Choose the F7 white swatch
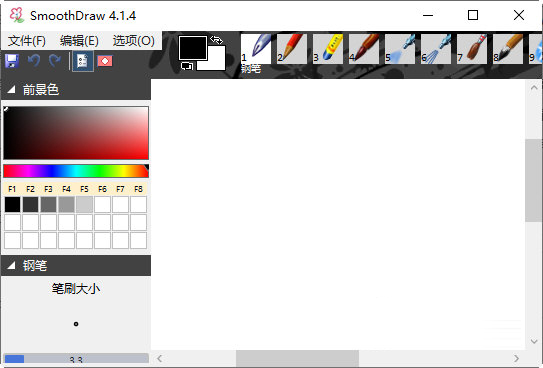 (x=121, y=204)
